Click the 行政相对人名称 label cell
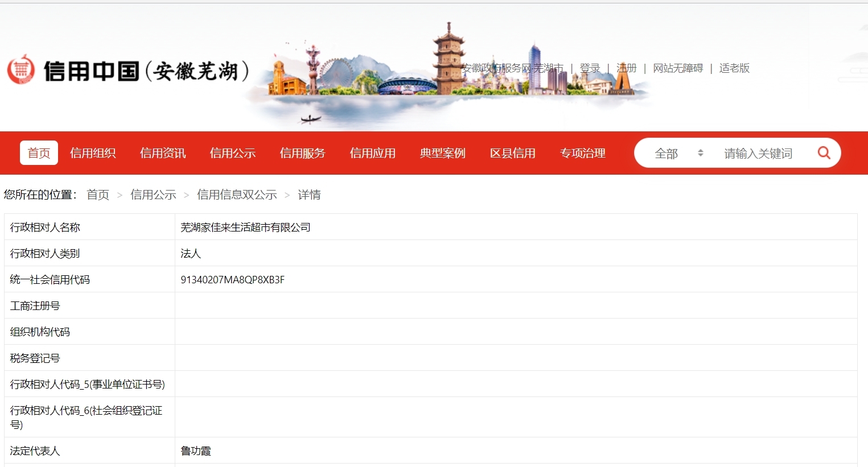 click(x=89, y=227)
